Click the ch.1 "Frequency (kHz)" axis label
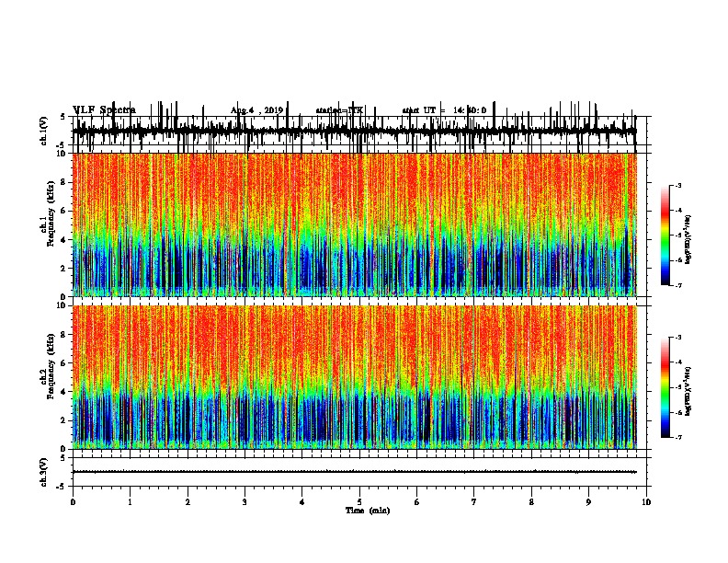The image size is (728, 563). [51, 215]
